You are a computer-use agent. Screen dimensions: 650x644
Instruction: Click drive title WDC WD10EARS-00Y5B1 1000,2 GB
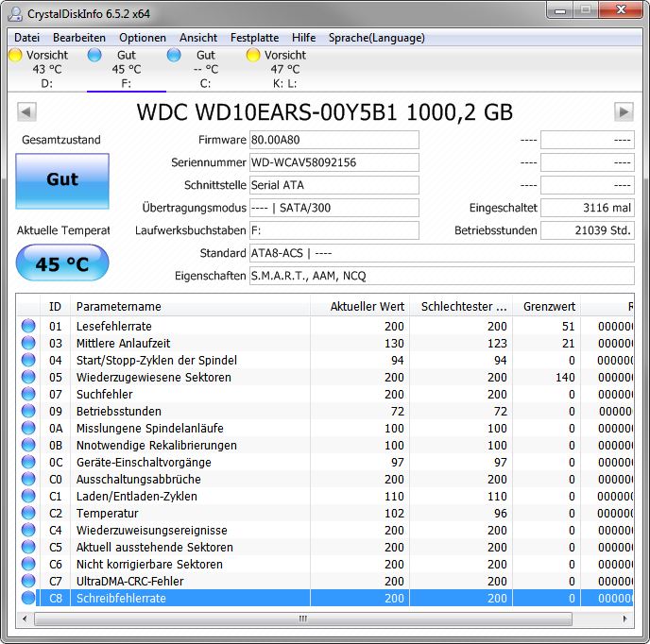click(x=325, y=111)
